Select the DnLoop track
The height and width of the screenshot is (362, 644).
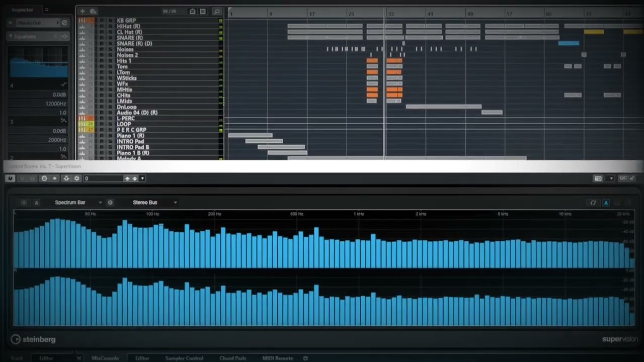(127, 107)
